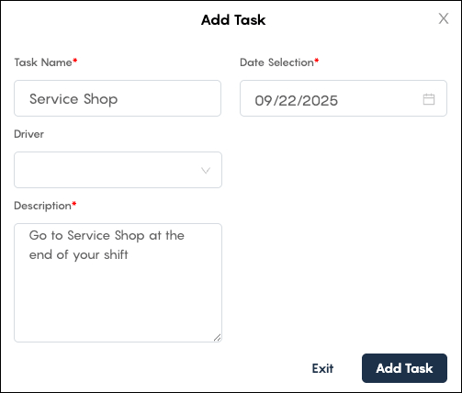Focus the Task Name input field
This screenshot has width=462, height=393.
point(117,98)
